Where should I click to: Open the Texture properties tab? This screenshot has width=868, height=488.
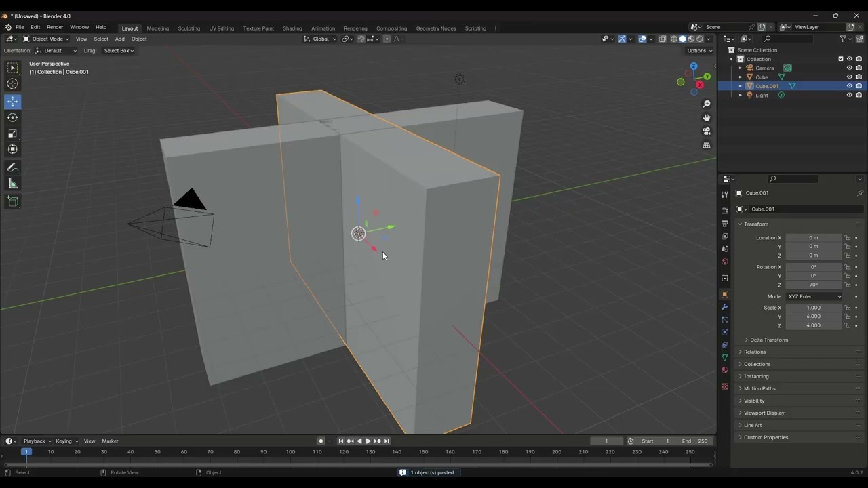(x=724, y=386)
